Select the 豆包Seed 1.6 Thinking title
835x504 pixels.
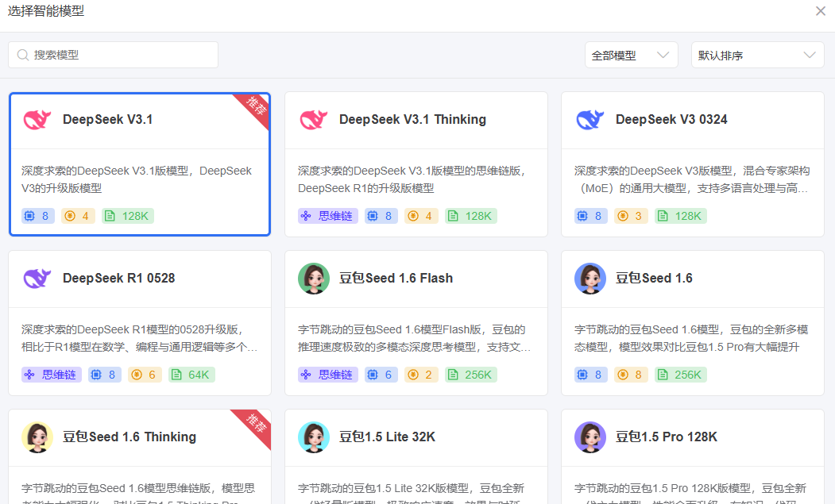130,437
